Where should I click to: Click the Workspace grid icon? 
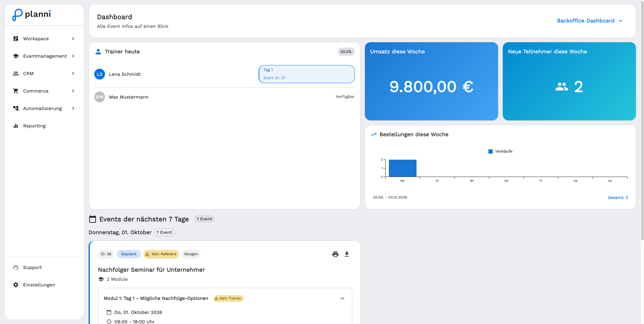pos(16,39)
